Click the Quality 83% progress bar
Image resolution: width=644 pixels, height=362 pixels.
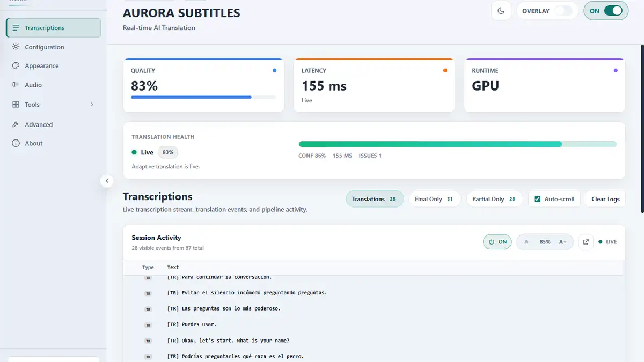pos(203,97)
